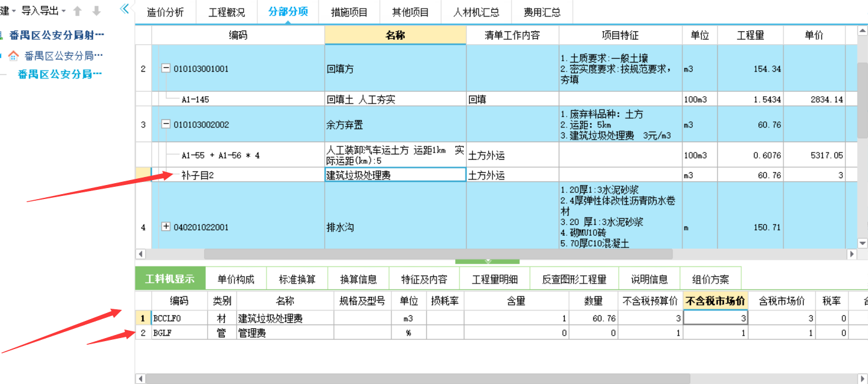Image resolution: width=868 pixels, height=384 pixels.
Task: Switch to the 其他项目 tab
Action: point(410,12)
